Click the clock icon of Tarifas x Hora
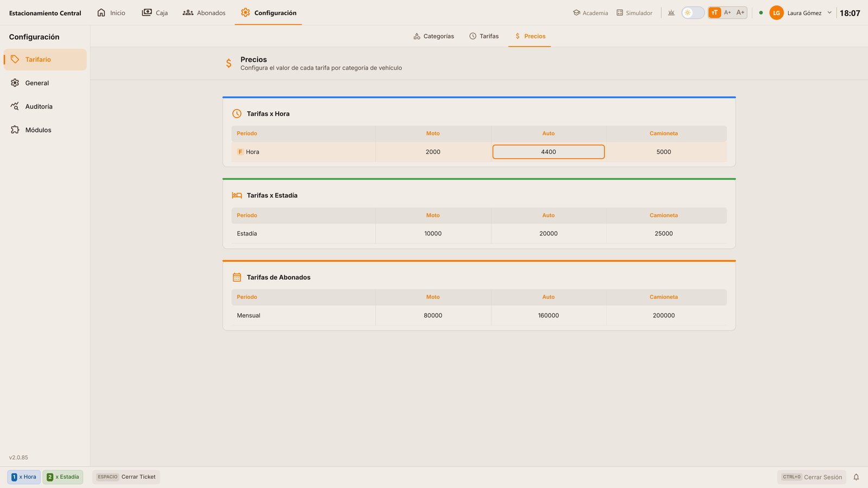Screen dimensions: 868x488 coord(237,114)
